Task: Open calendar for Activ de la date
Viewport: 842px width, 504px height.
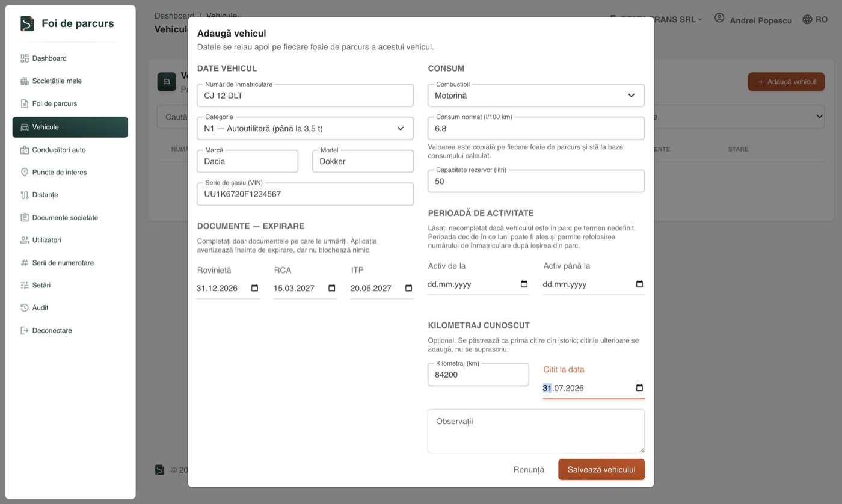Action: click(524, 284)
